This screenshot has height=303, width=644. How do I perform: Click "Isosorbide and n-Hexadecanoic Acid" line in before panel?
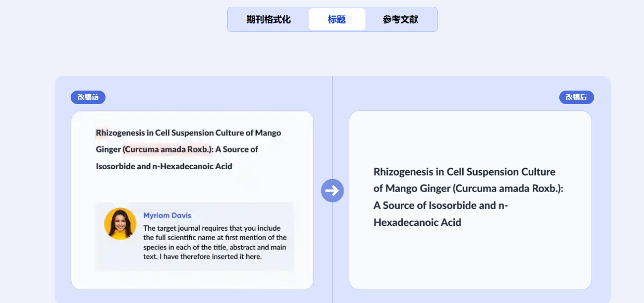pyautogui.click(x=164, y=167)
